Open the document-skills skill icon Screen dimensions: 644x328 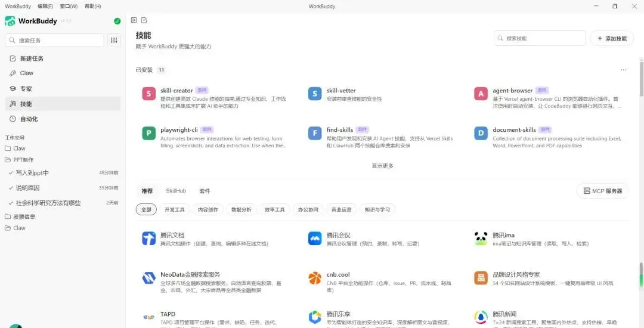pyautogui.click(x=481, y=133)
